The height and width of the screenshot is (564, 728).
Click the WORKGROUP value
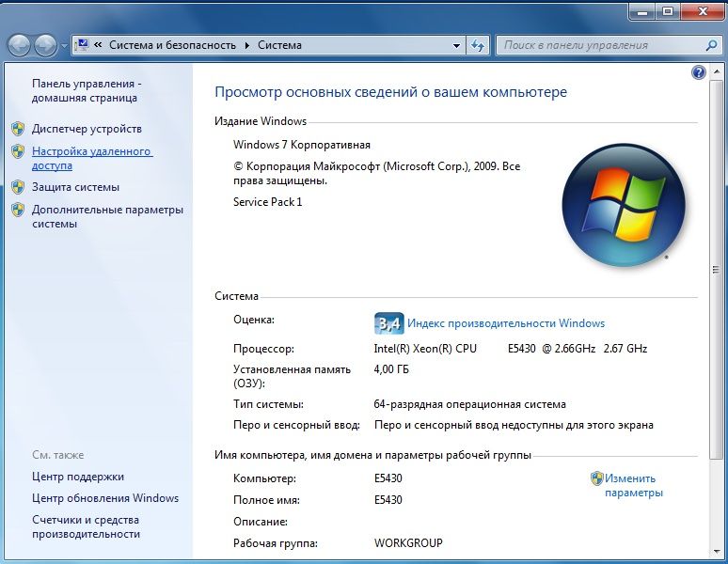(408, 542)
